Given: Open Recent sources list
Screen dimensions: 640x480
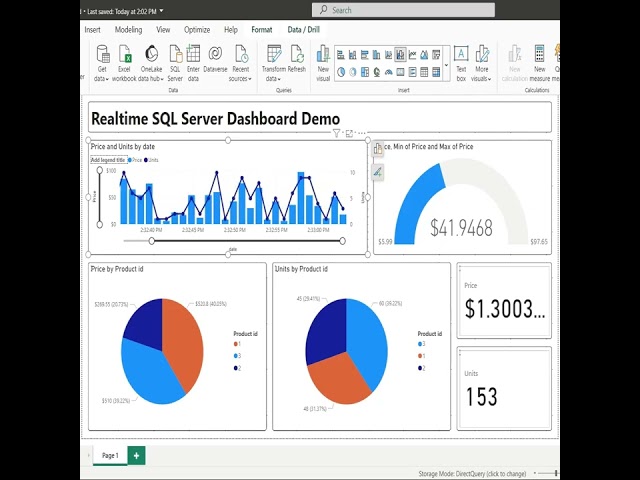Looking at the screenshot, I should (x=241, y=63).
